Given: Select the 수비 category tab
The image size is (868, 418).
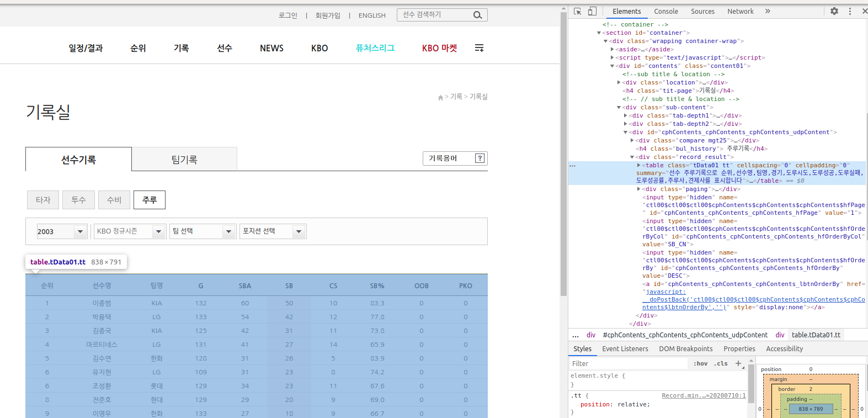Looking at the screenshot, I should (114, 200).
